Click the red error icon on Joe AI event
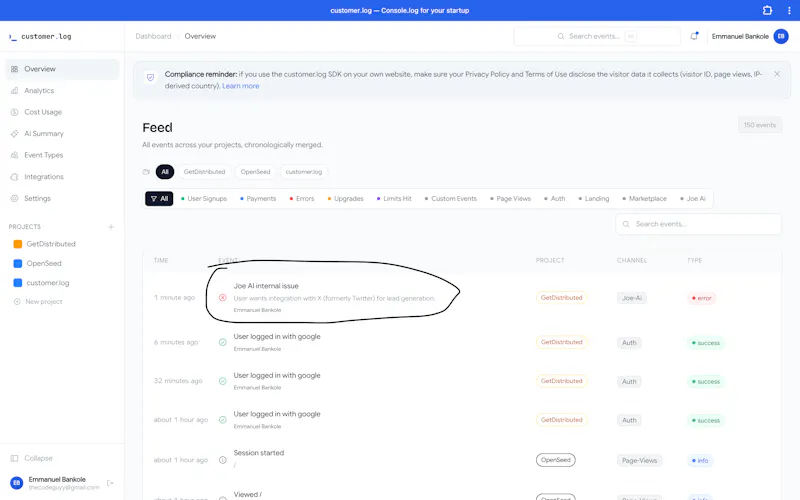 point(222,297)
